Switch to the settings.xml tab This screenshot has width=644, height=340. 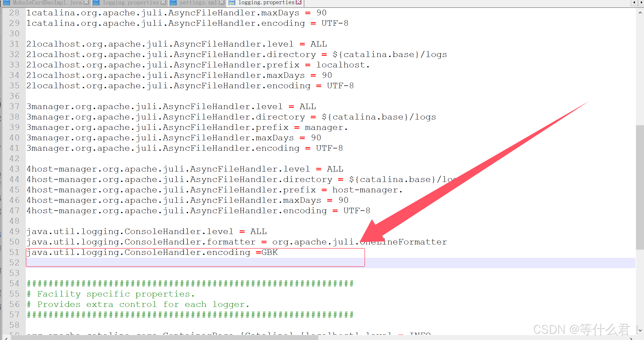pyautogui.click(x=198, y=3)
